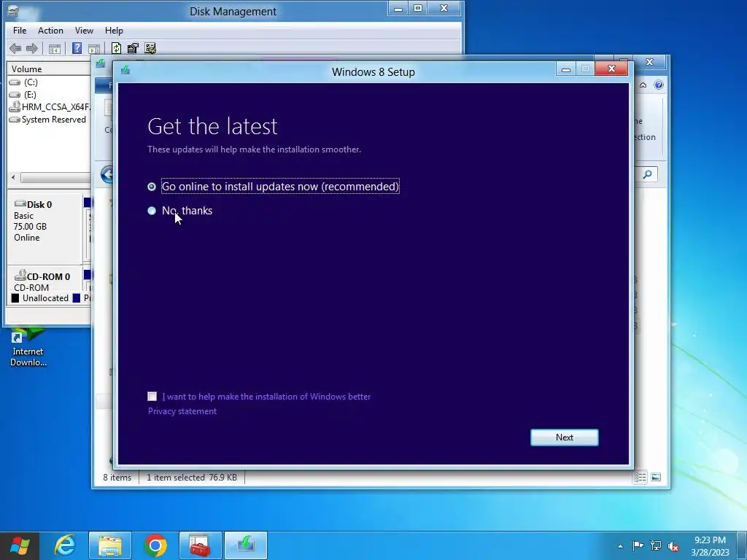Switch Explorer to details view icon

pyautogui.click(x=640, y=477)
